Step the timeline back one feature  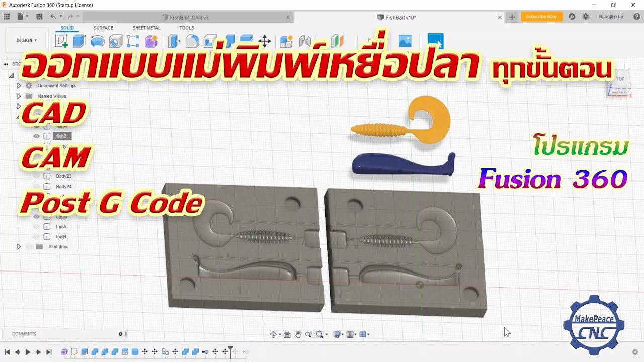point(18,352)
